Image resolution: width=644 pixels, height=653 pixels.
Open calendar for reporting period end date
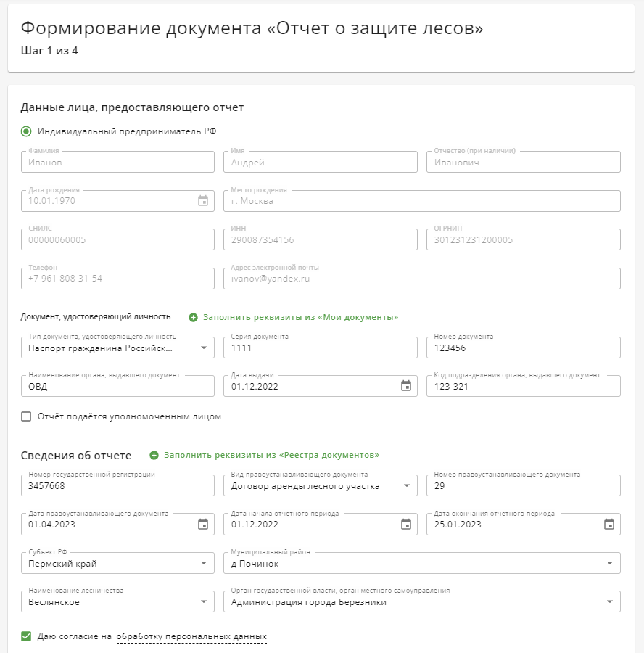[x=609, y=524]
